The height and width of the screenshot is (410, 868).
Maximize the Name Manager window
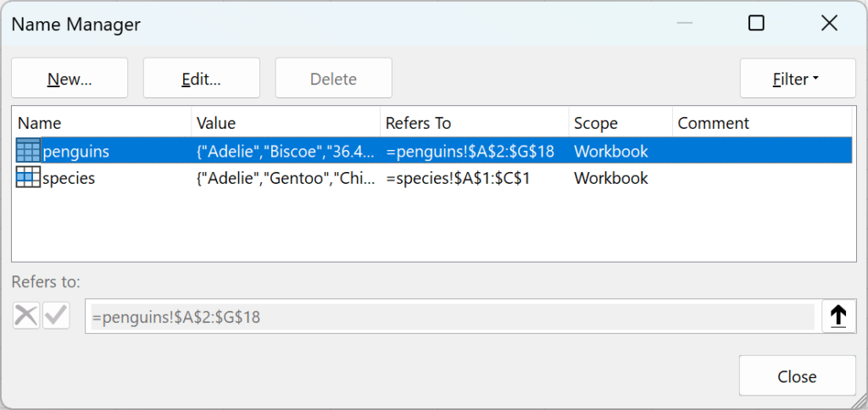tap(756, 24)
